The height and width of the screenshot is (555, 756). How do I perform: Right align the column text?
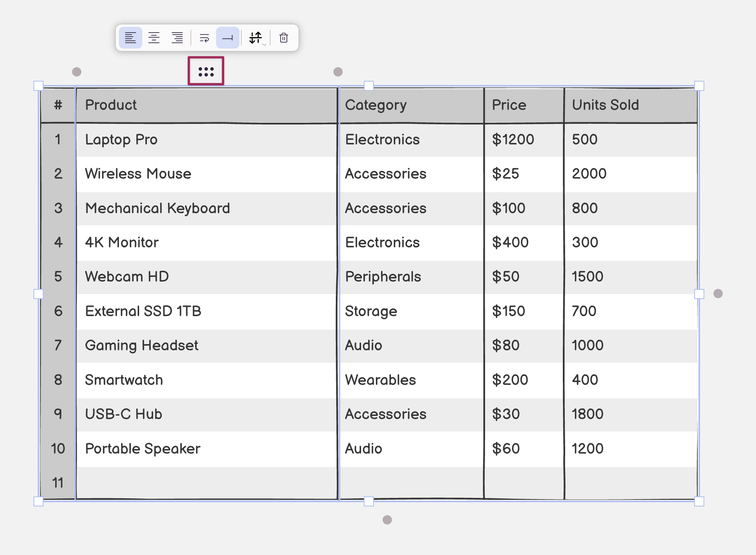[x=177, y=38]
